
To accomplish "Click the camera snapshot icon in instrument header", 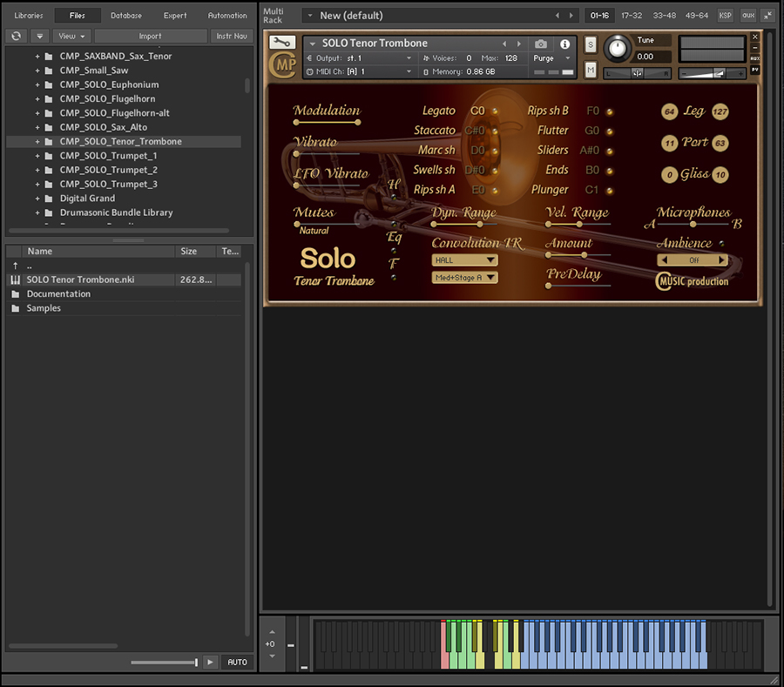I will [x=540, y=44].
